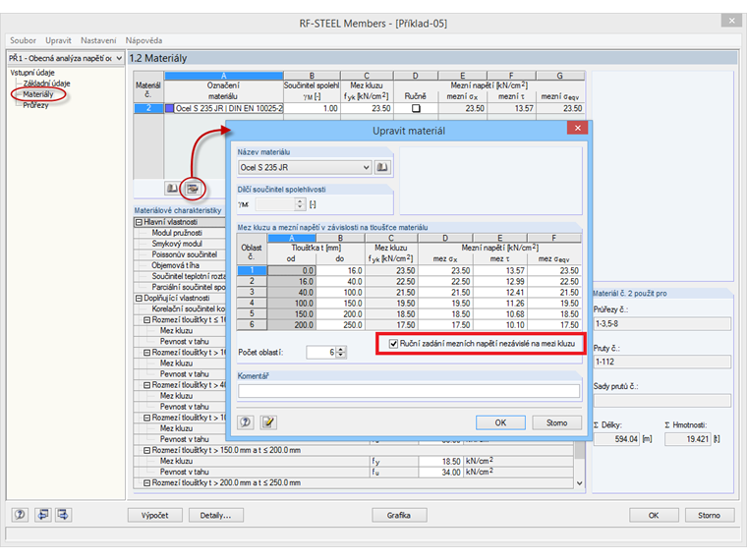Click cell 12.41 mez τ in row 3
This screenshot has width=747, height=560.
499,293
